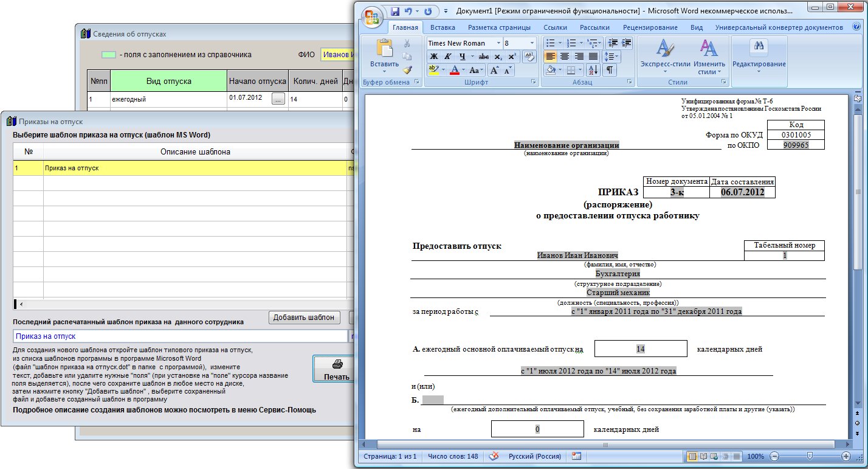Click the Format Painter brush icon

[x=407, y=70]
